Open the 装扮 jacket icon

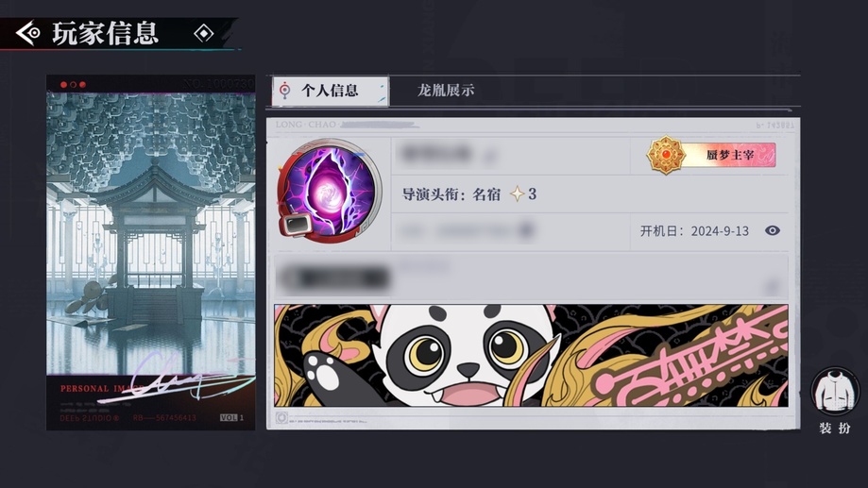coord(835,392)
